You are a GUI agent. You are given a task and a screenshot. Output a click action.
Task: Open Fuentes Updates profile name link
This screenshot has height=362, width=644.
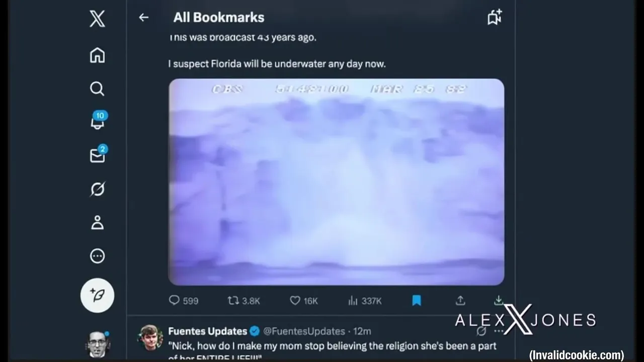point(207,331)
